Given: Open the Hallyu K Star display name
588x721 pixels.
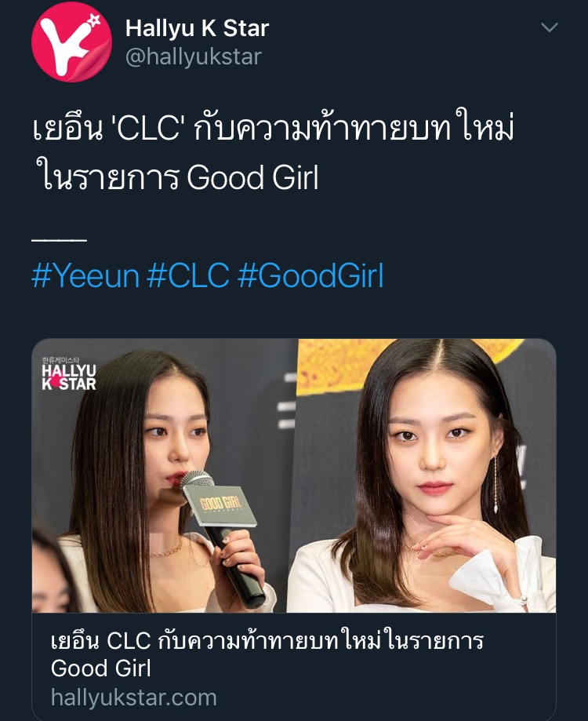Looking at the screenshot, I should pos(197,28).
